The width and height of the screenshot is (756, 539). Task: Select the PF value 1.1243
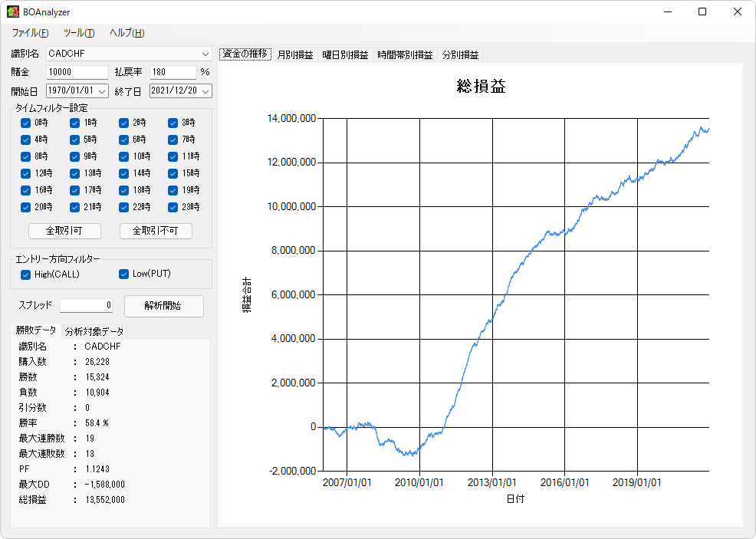click(97, 469)
